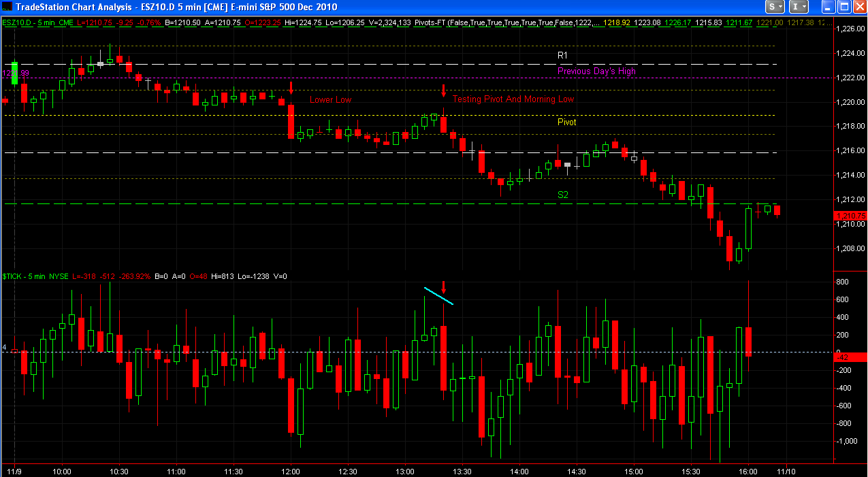Click the -1,000 TICK axis label
This screenshot has height=477, width=868.
coord(847,441)
